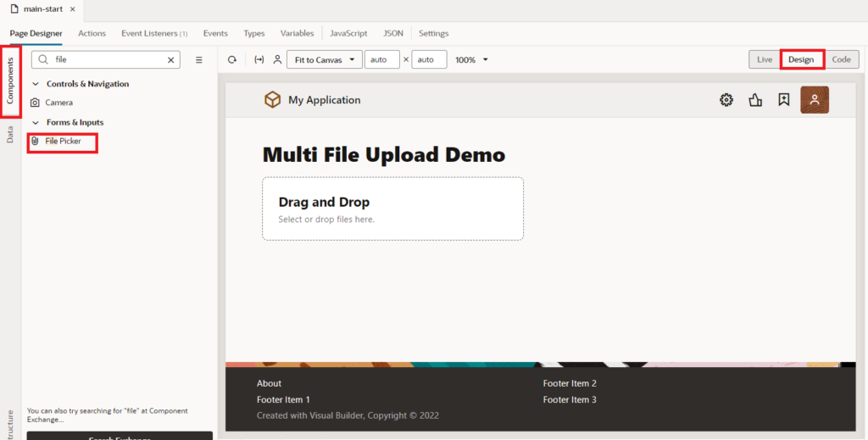868x440 pixels.
Task: Open the Settings tab
Action: point(433,33)
